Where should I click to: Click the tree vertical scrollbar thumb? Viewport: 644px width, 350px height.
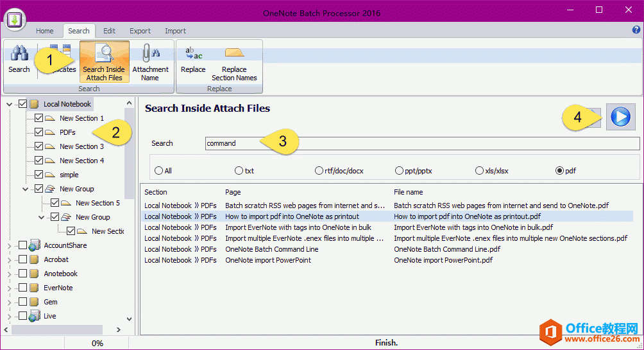129,154
